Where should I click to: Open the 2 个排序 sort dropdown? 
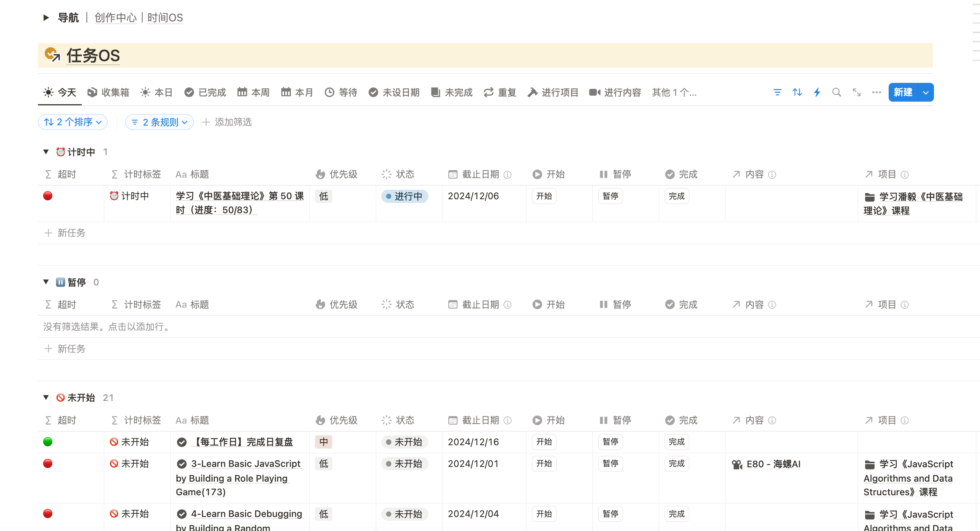pyautogui.click(x=73, y=122)
